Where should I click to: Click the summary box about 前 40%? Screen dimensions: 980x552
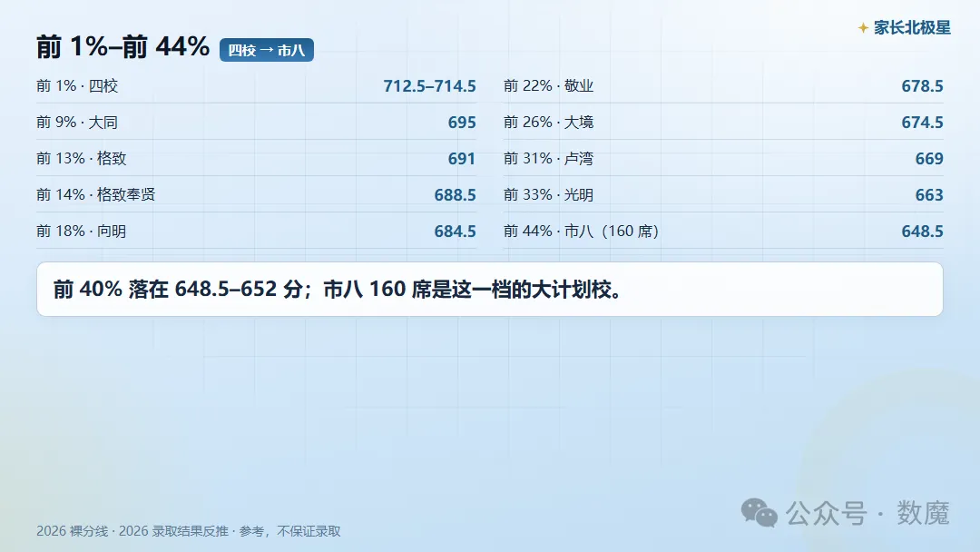(489, 289)
